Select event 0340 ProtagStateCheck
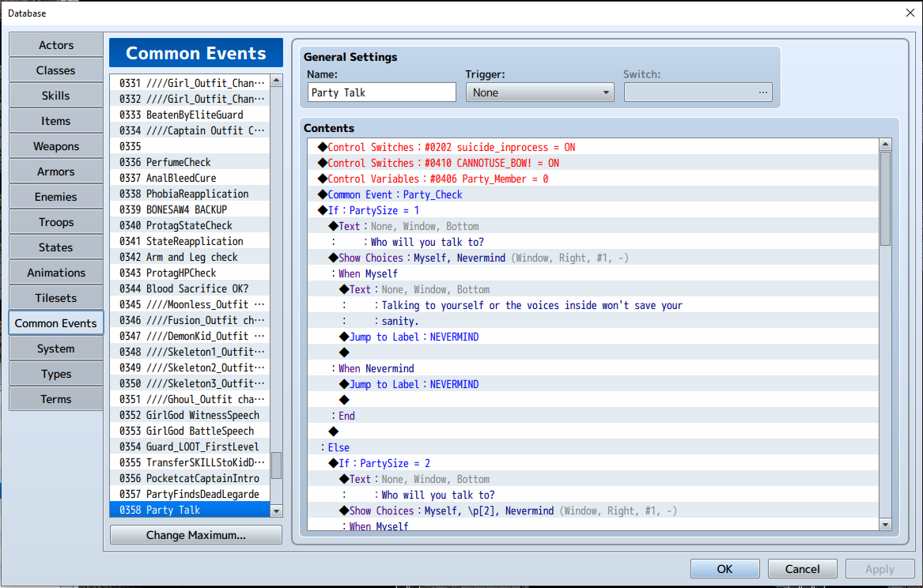The image size is (923, 588). (190, 226)
